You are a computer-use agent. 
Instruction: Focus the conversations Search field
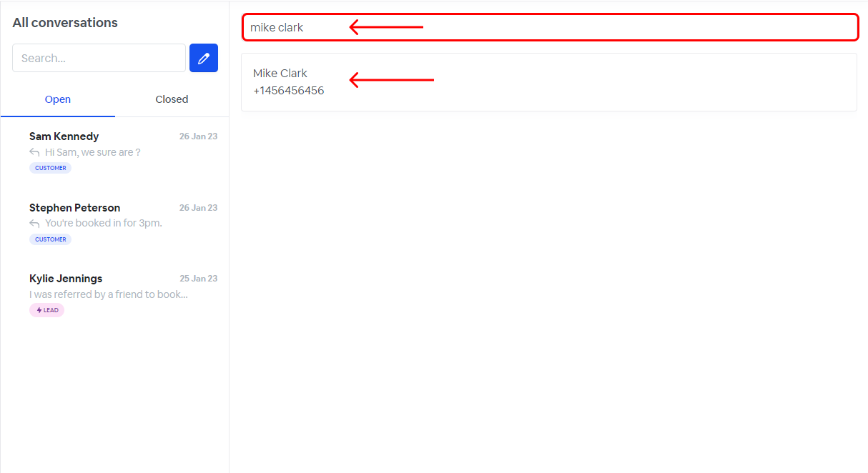click(x=99, y=58)
